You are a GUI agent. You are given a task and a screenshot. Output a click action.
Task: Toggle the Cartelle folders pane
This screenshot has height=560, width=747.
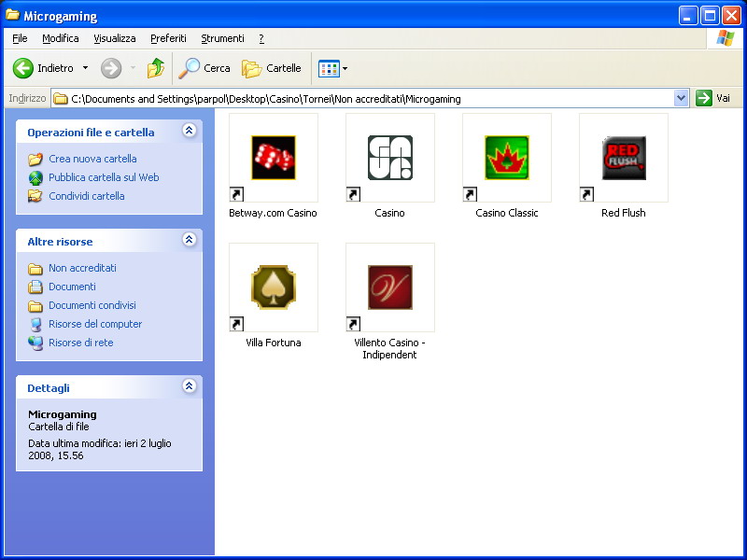[x=271, y=68]
